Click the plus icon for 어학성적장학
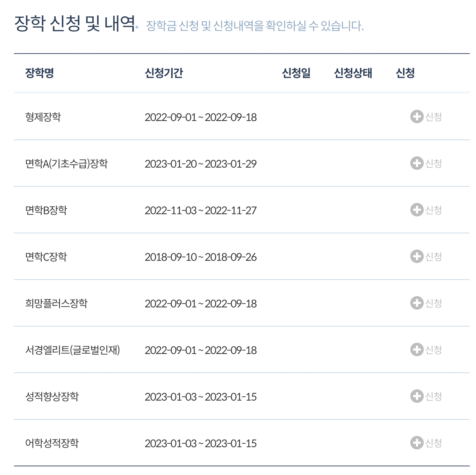Viewport: 476px width, 475px height. [x=417, y=443]
